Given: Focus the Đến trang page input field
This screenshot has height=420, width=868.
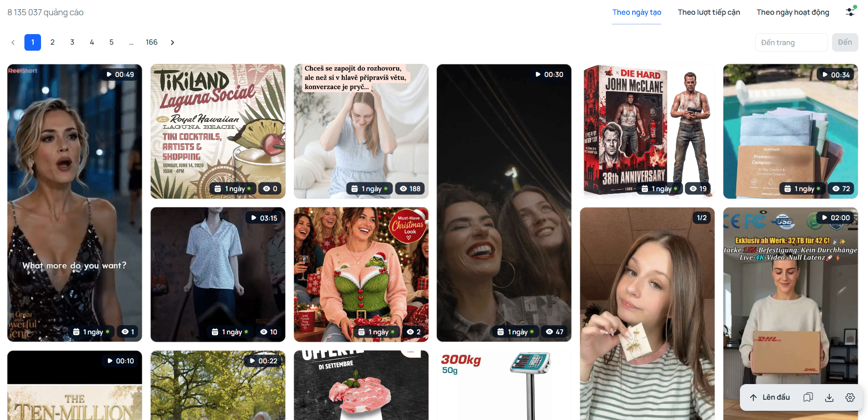Looking at the screenshot, I should tap(791, 42).
